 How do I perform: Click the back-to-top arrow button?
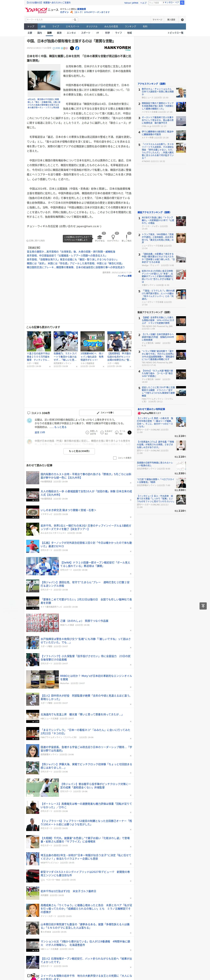click(x=203, y=606)
